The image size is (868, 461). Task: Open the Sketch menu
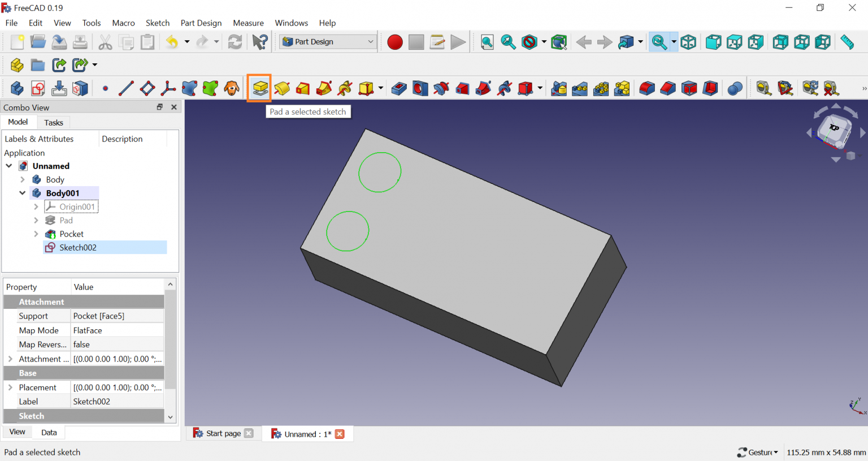[x=157, y=23]
